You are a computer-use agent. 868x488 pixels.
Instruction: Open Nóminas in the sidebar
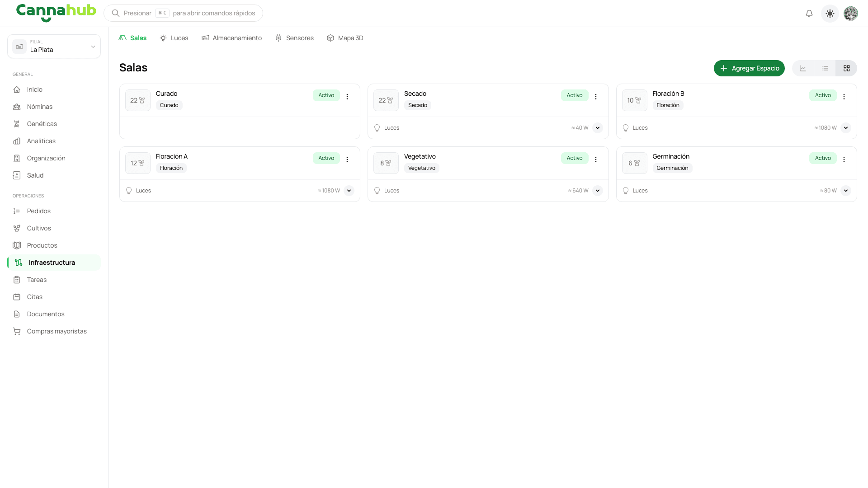[54, 107]
